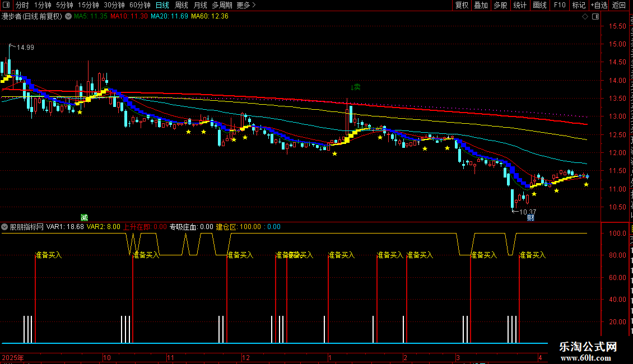633x364 pixels.
Task: Click the MA60: 12.36 legend value
Action: click(x=210, y=16)
